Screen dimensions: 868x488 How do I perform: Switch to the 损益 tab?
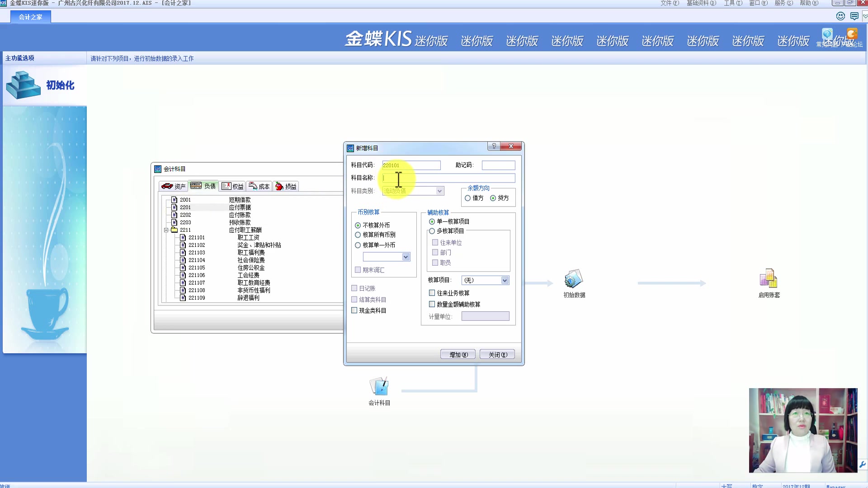(286, 186)
